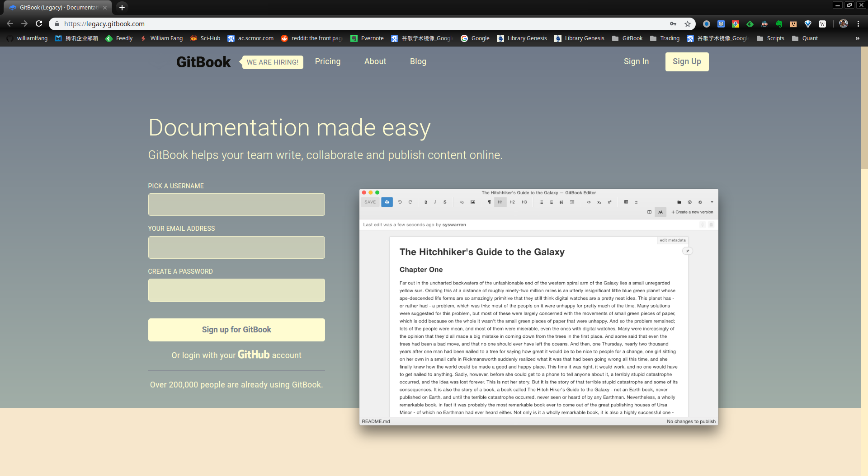Click the GitBook logo in the header
The height and width of the screenshot is (476, 868).
(203, 62)
